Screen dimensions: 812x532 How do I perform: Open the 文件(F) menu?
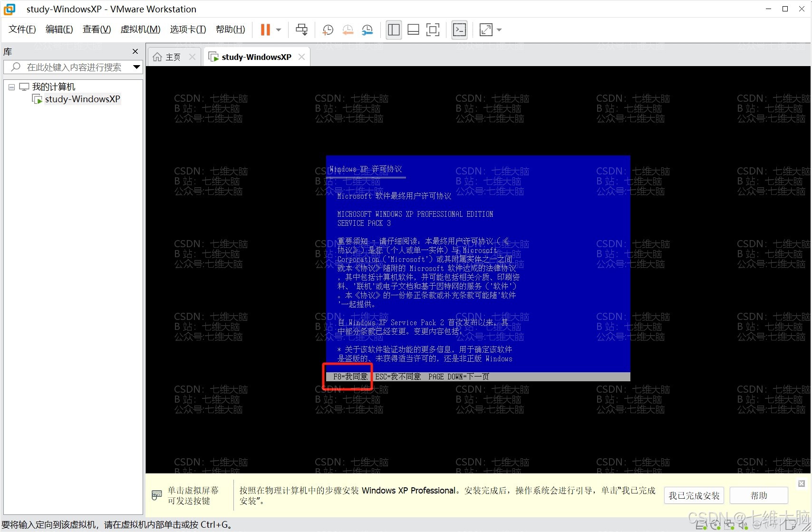point(22,29)
